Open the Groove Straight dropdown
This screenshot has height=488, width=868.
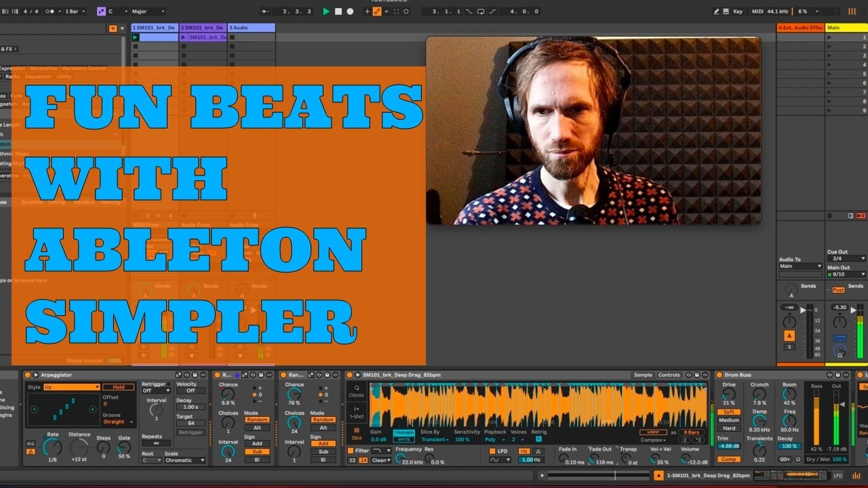pyautogui.click(x=118, y=422)
